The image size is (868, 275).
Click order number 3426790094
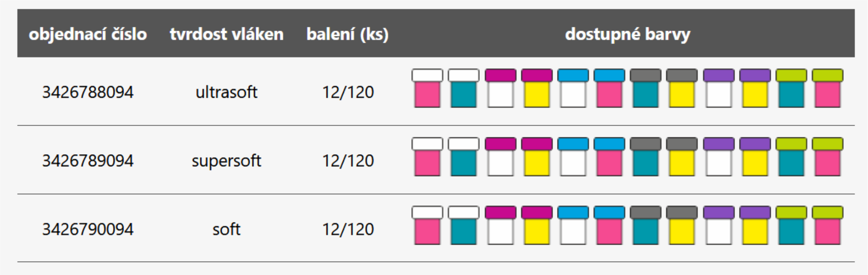[88, 229]
